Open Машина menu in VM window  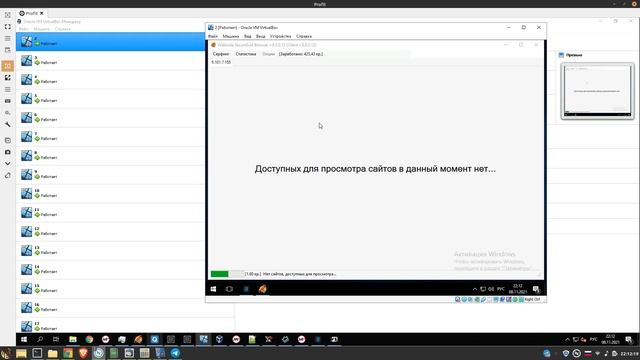tap(231, 36)
